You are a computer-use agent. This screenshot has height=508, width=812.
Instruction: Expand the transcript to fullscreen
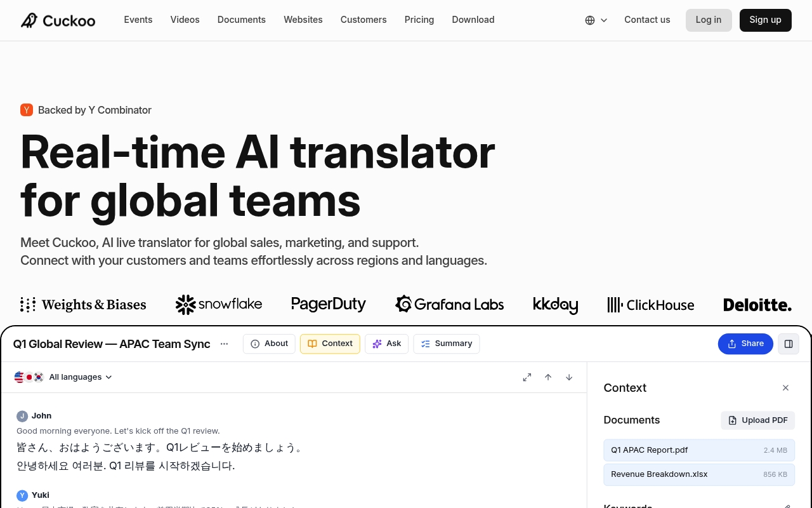(527, 377)
